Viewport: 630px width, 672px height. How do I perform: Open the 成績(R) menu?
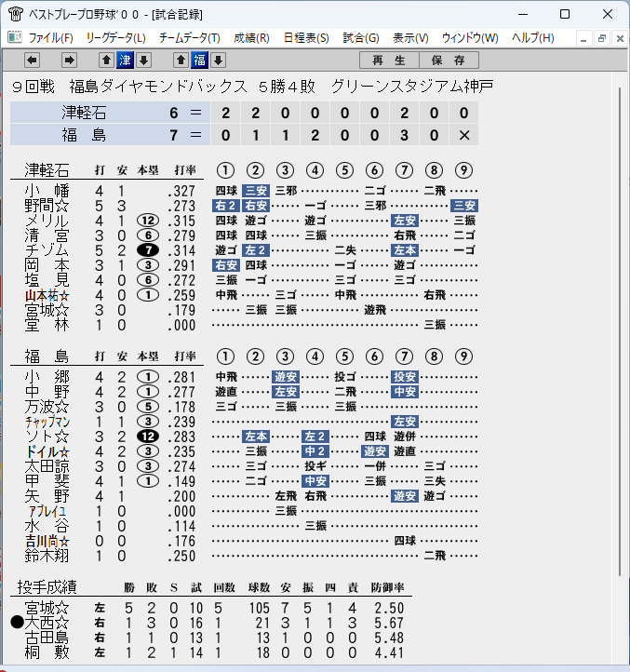click(x=251, y=38)
